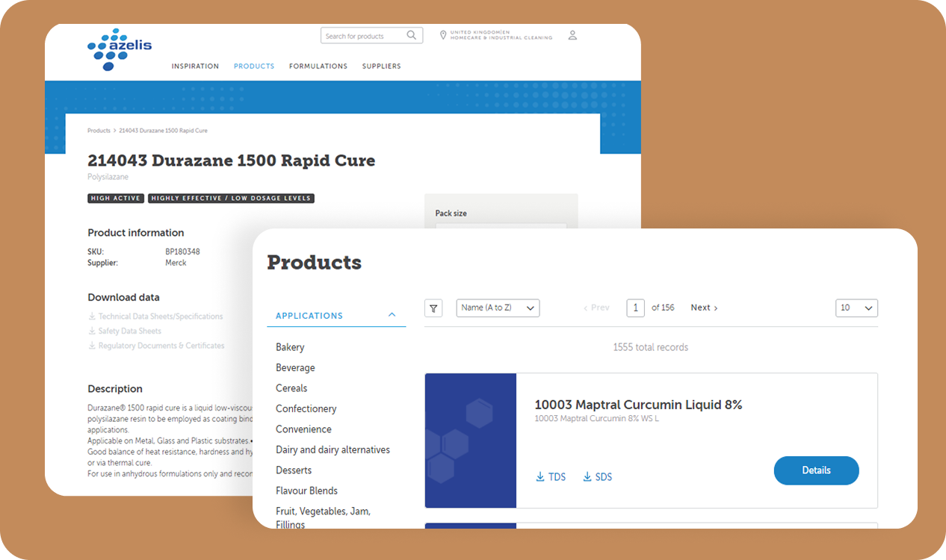Open the user account icon
This screenshot has height=560, width=946.
coord(572,35)
